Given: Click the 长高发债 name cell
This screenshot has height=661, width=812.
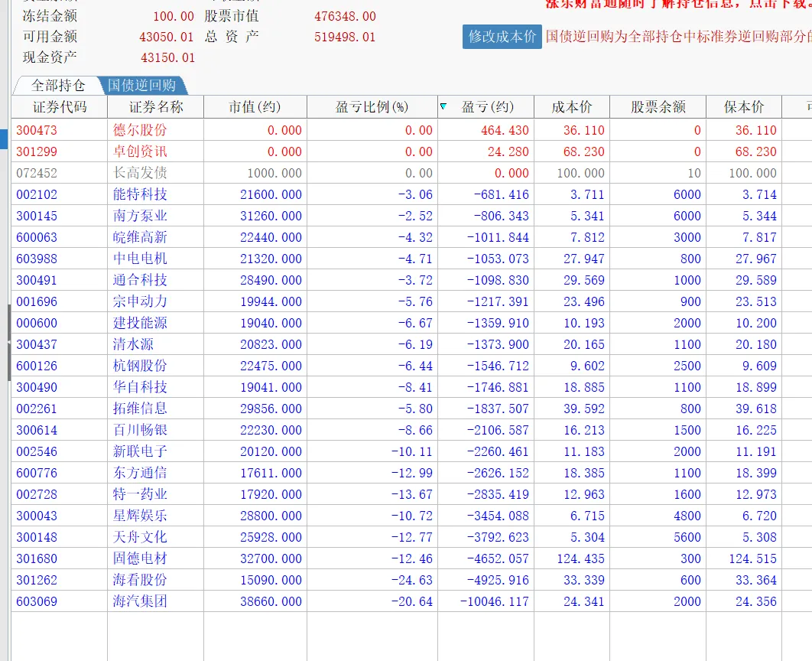Looking at the screenshot, I should pos(140,173).
